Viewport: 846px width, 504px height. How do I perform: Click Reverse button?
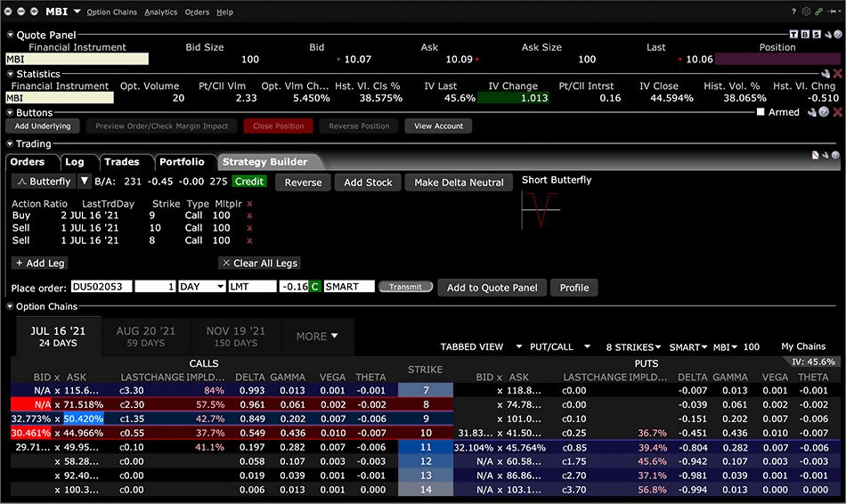point(303,183)
